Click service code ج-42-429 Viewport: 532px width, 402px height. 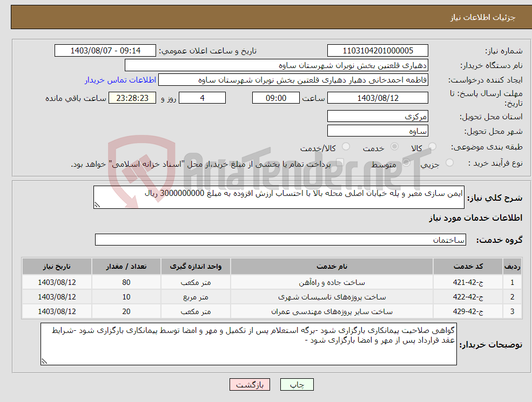468,311
